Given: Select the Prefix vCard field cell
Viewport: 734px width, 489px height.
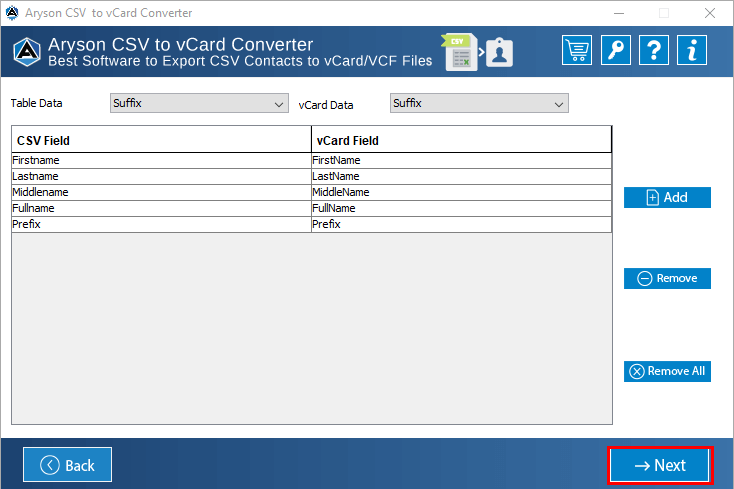Looking at the screenshot, I should 462,224.
